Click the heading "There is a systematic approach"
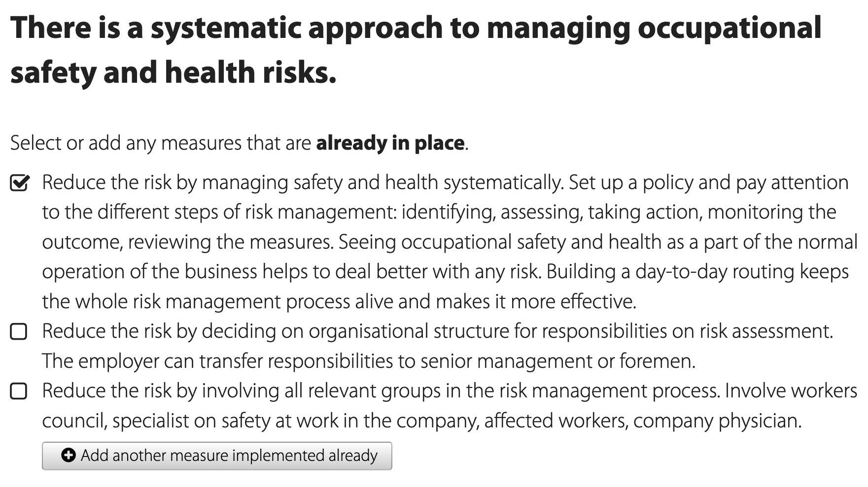The height and width of the screenshot is (487, 868). [415, 28]
